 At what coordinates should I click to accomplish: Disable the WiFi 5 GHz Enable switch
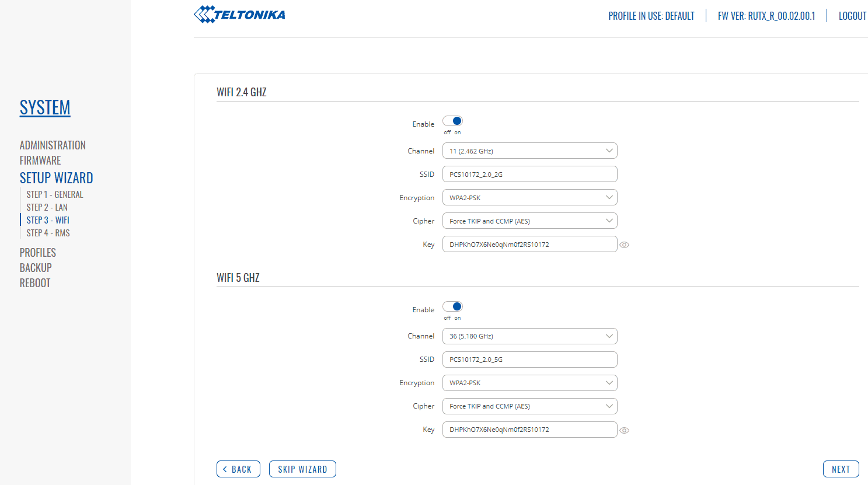452,307
